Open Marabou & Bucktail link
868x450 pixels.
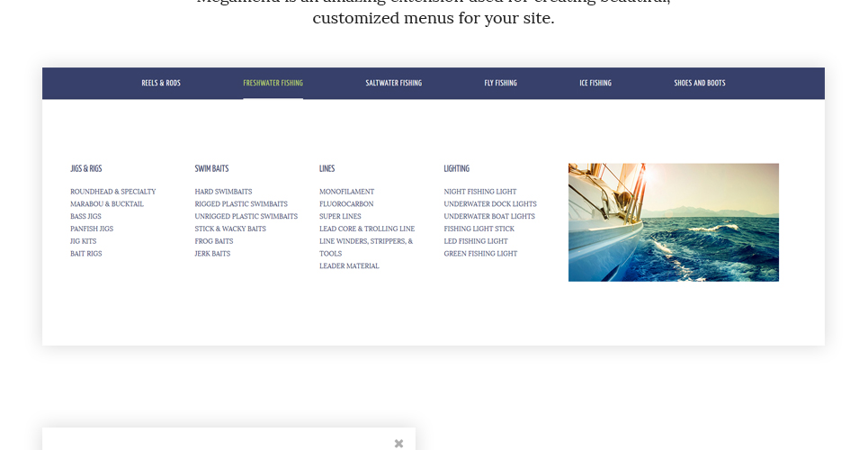click(107, 204)
